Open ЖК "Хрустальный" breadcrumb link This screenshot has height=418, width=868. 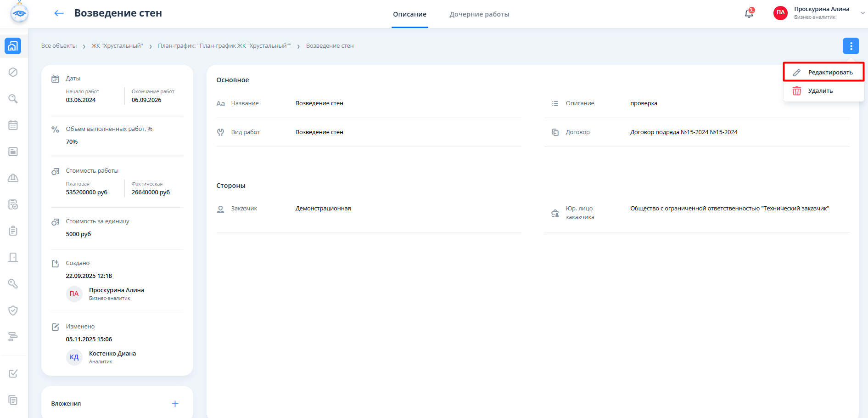click(x=117, y=46)
